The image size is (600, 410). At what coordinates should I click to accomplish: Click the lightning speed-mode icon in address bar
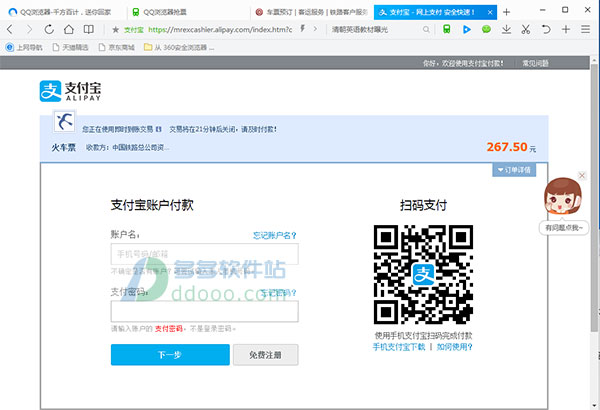click(302, 29)
